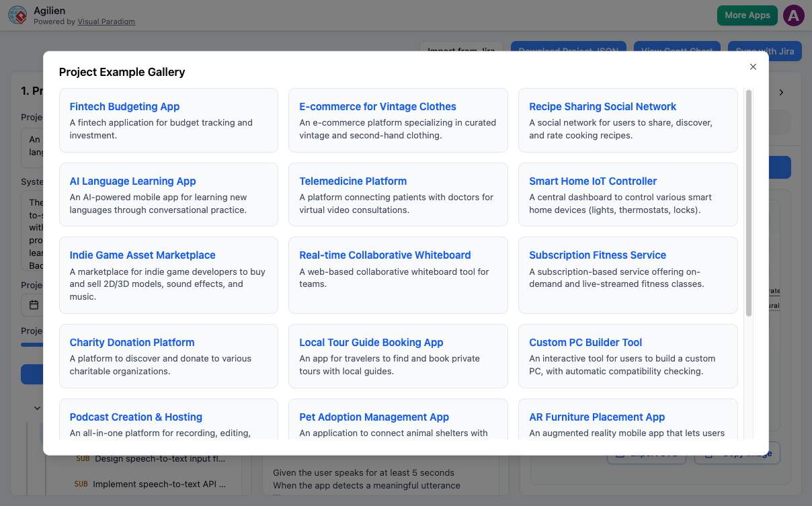
Task: Collapse the section using the down chevron
Action: tap(38, 408)
